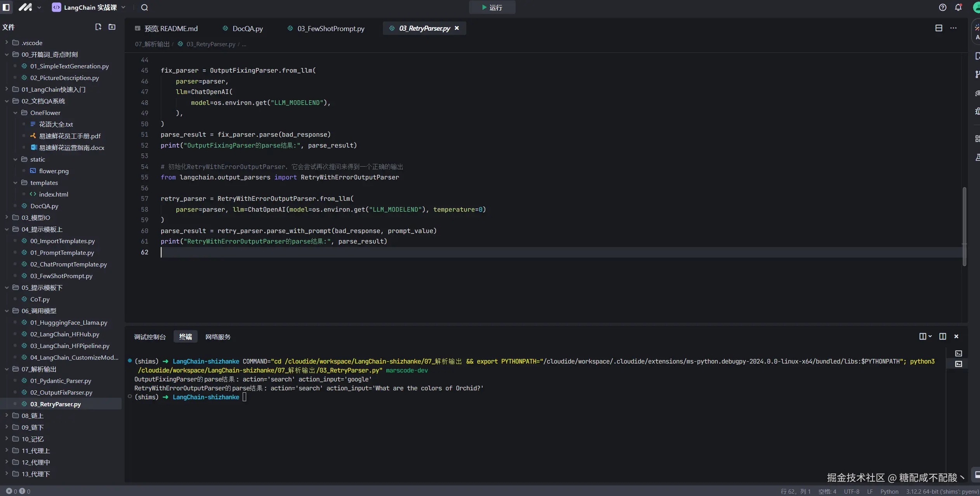Close the terminal panel with X
Viewport: 980px width, 496px height.
(x=956, y=336)
